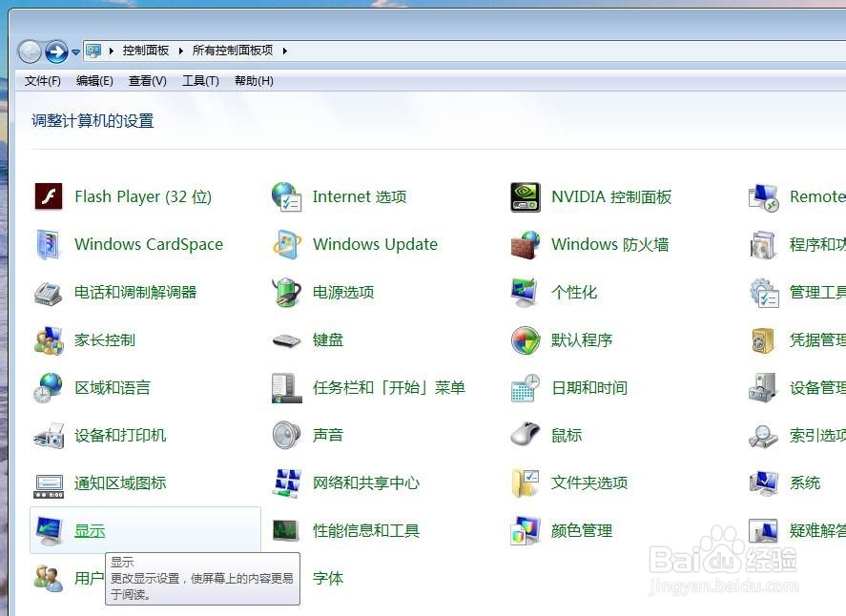Open the 查看(V) menu
The height and width of the screenshot is (616, 846).
147,81
